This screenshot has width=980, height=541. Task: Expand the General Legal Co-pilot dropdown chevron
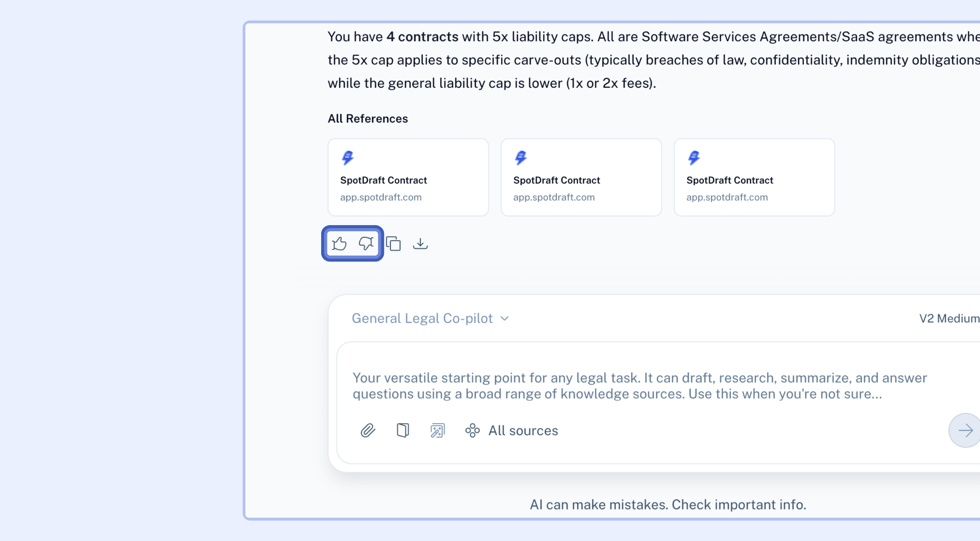[505, 319]
